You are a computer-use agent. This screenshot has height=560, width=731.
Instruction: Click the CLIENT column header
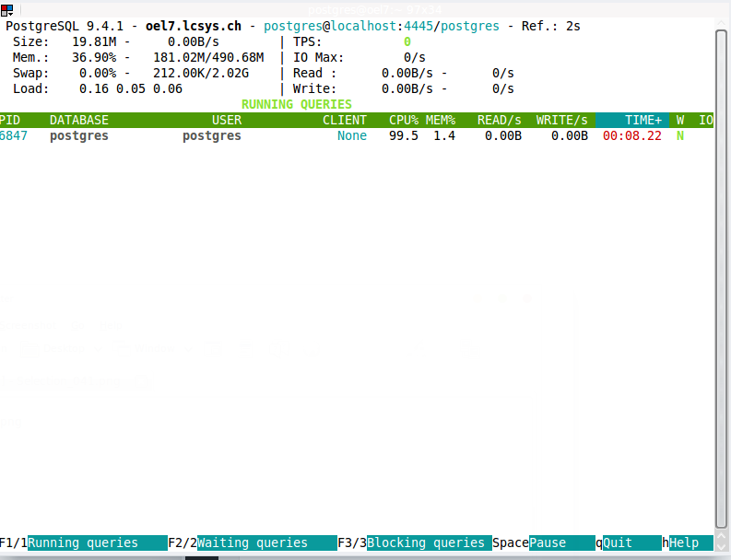[345, 120]
